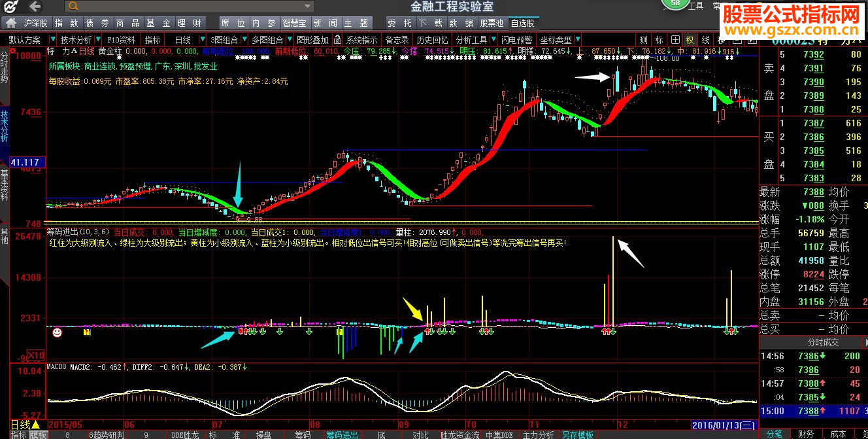Click the 系统指示 button
The image size is (868, 439).
361,40
